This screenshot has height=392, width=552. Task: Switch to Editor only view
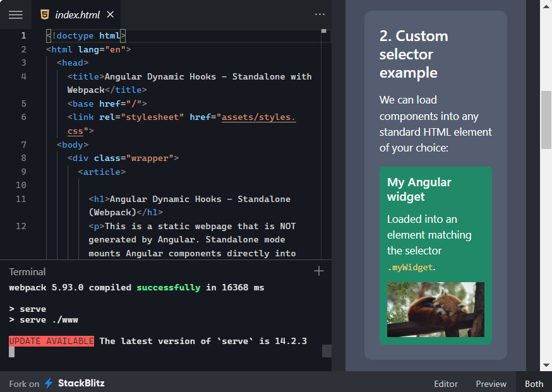coord(445,384)
